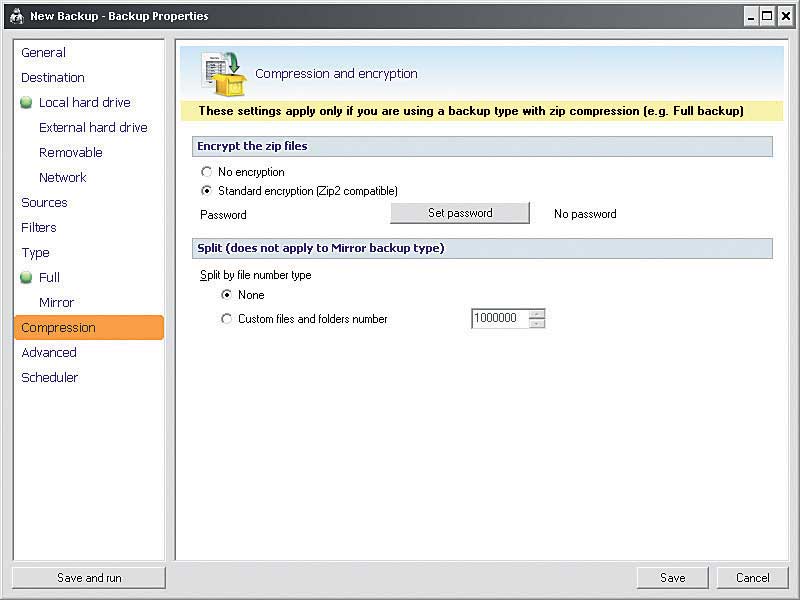Image resolution: width=800 pixels, height=600 pixels.
Task: Open the highlighted Compression section
Action: pyautogui.click(x=89, y=328)
